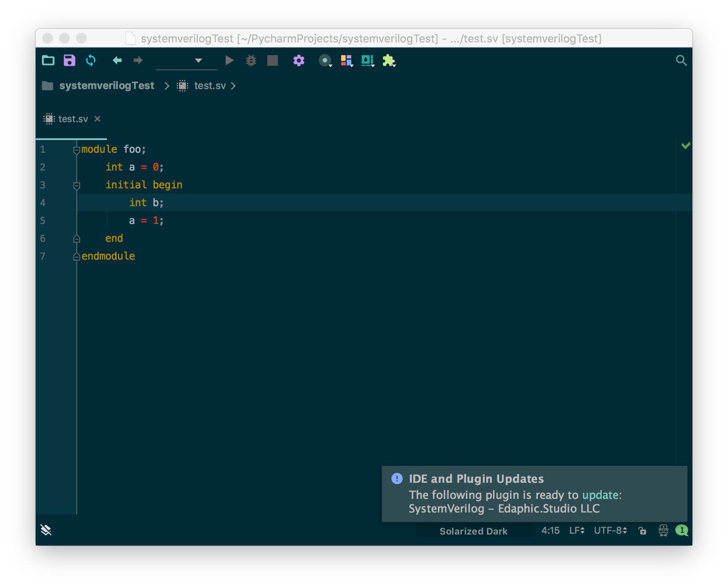Open inspector hector icon in status bar
Viewport: 728px width, 588px height.
tap(663, 530)
